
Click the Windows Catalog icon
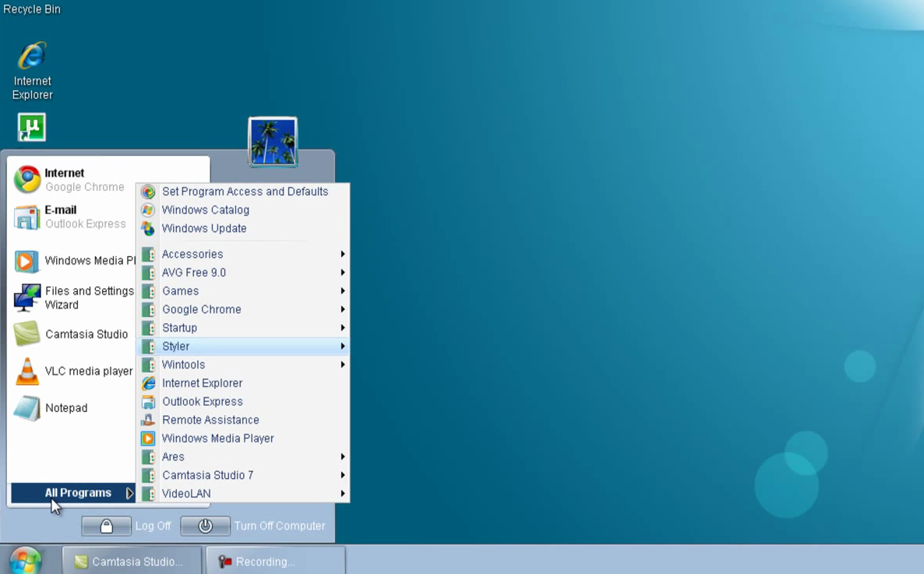coord(148,210)
